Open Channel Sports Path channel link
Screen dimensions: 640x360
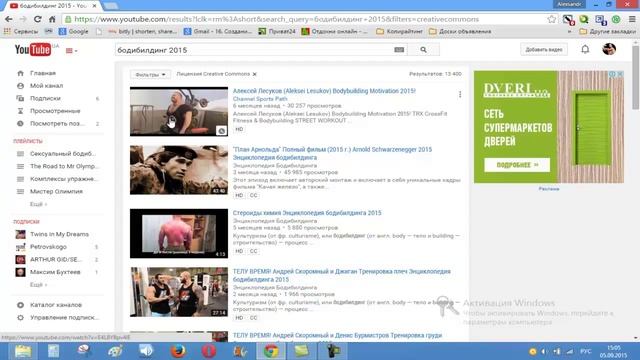coord(260,99)
